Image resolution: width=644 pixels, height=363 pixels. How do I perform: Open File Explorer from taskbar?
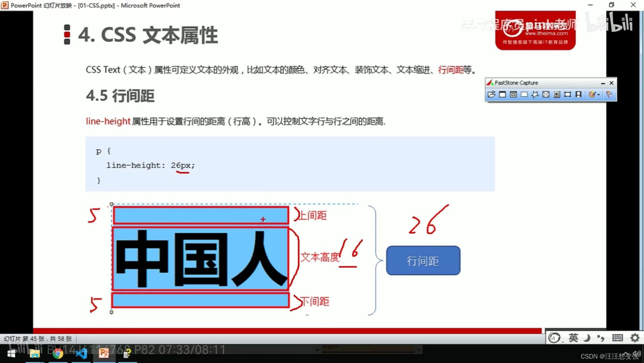coord(35,354)
